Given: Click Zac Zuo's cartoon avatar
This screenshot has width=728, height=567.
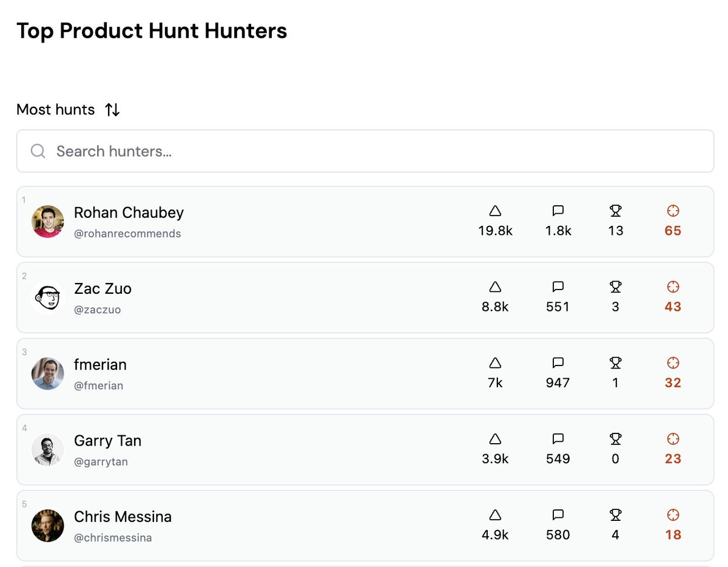Looking at the screenshot, I should click(48, 297).
